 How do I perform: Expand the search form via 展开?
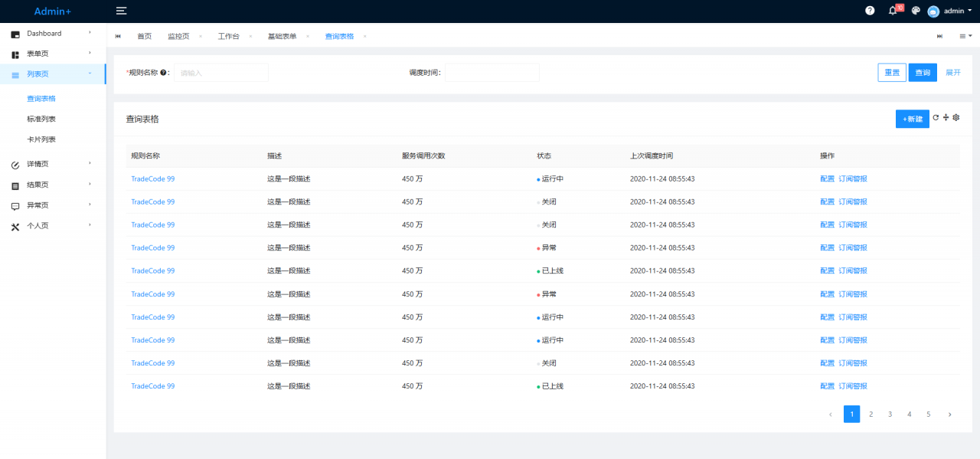pyautogui.click(x=953, y=73)
